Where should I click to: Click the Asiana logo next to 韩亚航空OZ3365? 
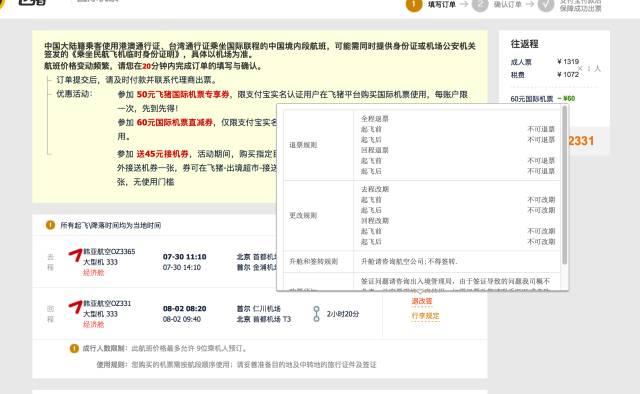pyautogui.click(x=75, y=255)
